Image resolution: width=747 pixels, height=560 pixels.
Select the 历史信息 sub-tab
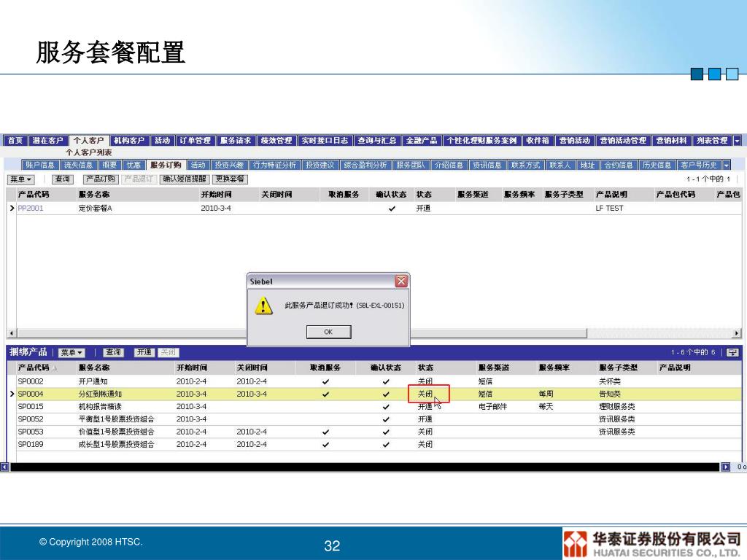(657, 166)
